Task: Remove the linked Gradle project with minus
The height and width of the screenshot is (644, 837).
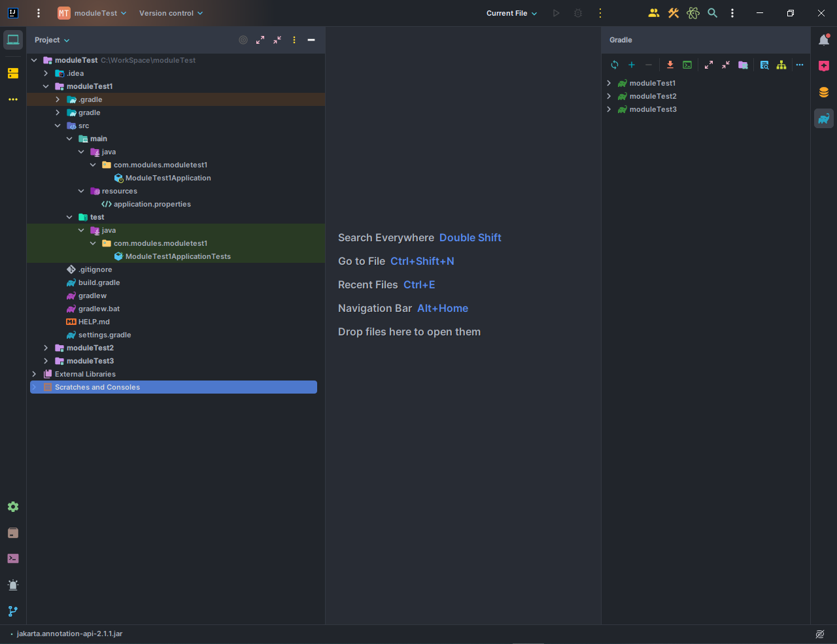Action: click(649, 65)
